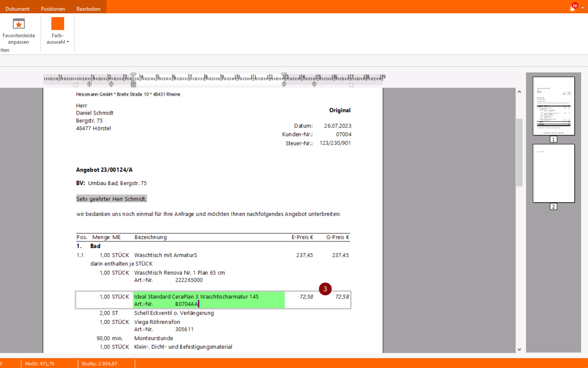Open the Dokument ribbon tab
The width and height of the screenshot is (588, 368).
[x=18, y=8]
